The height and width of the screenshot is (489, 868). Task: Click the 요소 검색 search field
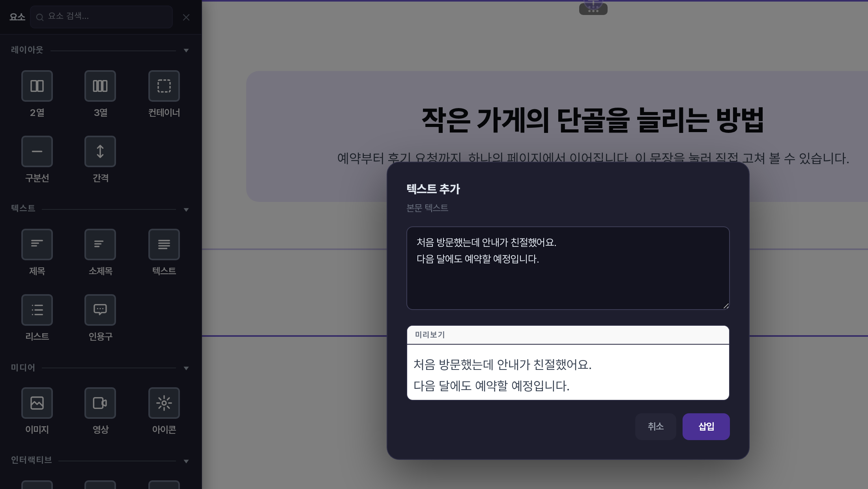click(x=101, y=17)
